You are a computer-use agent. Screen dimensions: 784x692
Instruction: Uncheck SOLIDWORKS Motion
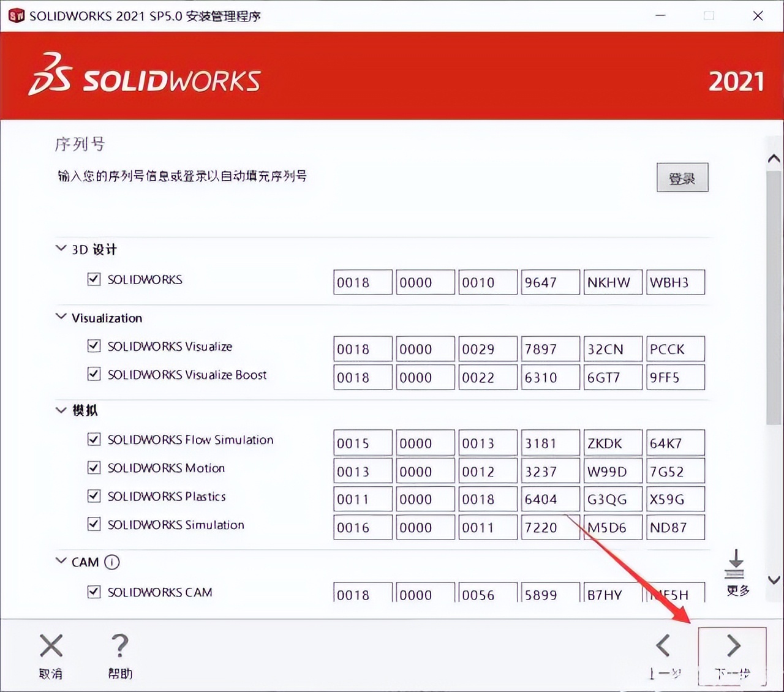[x=94, y=467]
